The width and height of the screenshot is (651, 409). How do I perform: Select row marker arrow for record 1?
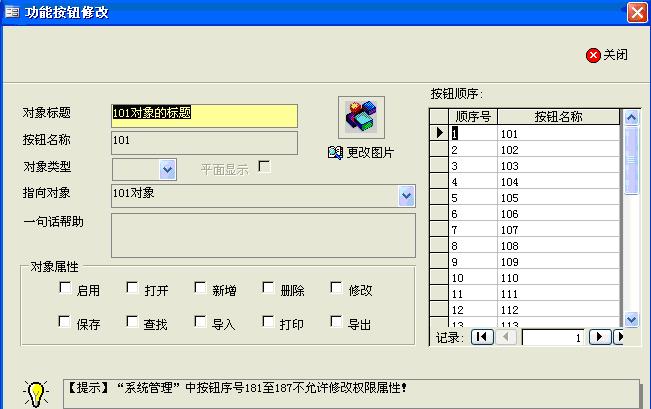tap(439, 133)
